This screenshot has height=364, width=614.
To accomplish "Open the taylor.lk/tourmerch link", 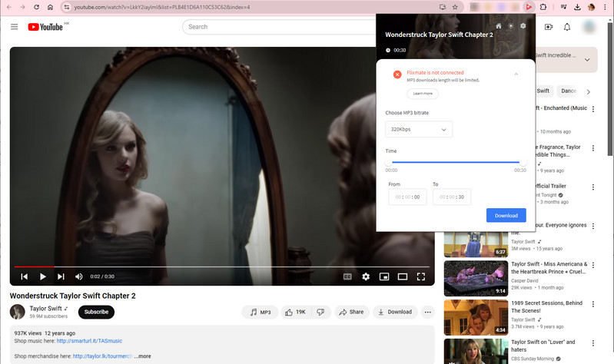I will (x=102, y=356).
